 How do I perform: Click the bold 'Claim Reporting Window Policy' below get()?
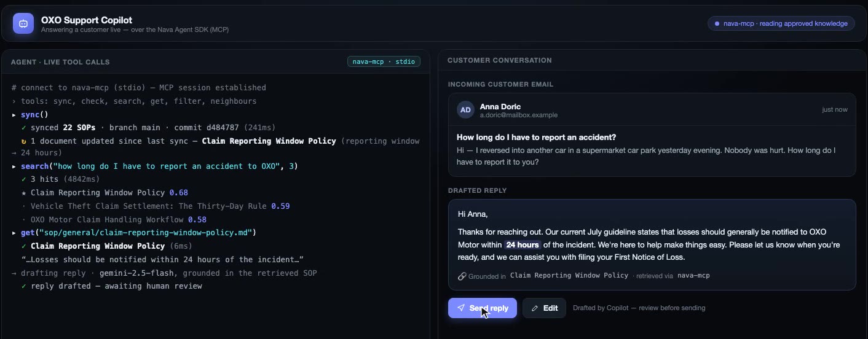[x=98, y=246]
